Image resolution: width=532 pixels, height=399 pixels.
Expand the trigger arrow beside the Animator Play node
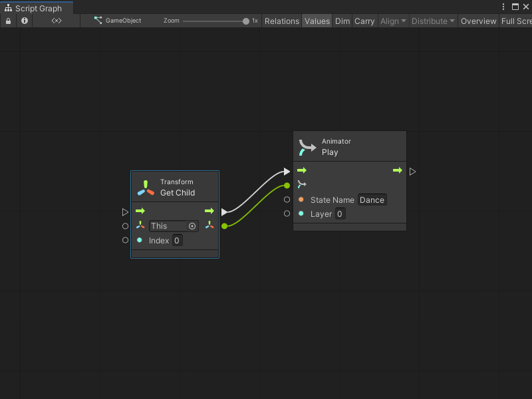pos(412,171)
